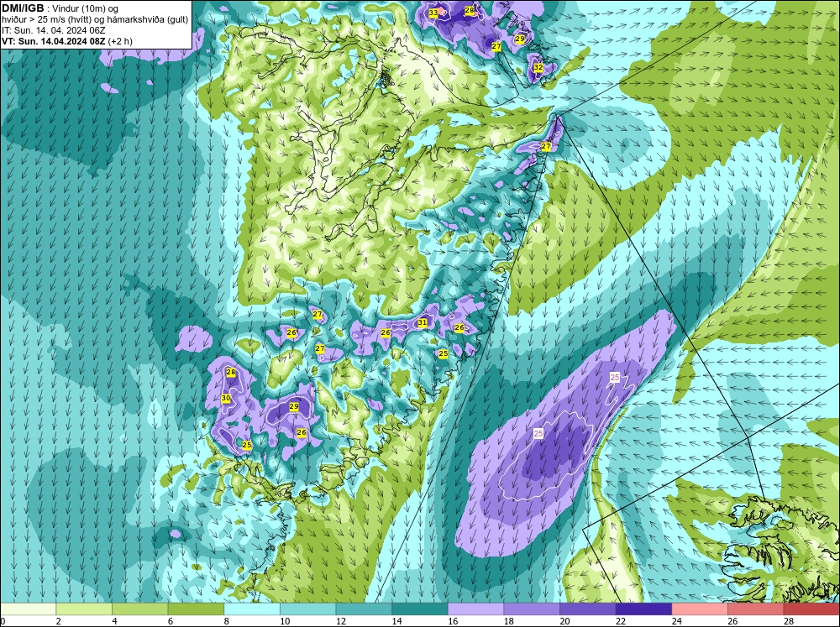The height and width of the screenshot is (627, 840).
Task: Click the yellow gust label 32
Action: (x=538, y=67)
